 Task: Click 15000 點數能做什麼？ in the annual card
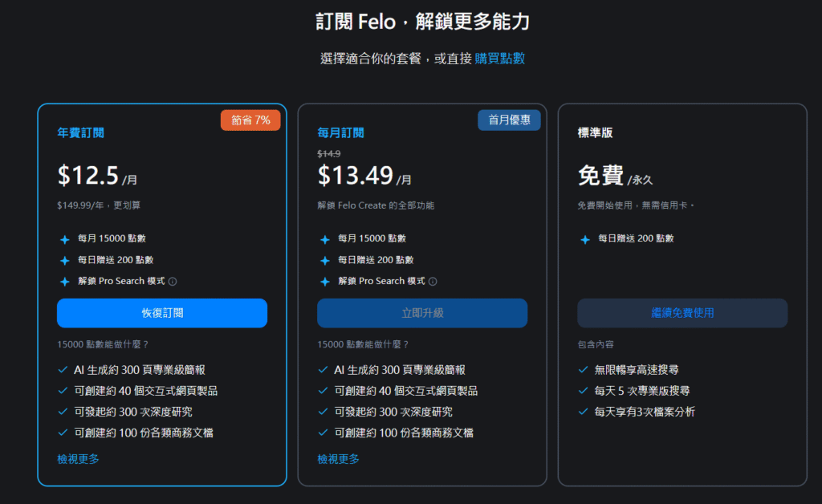click(103, 344)
